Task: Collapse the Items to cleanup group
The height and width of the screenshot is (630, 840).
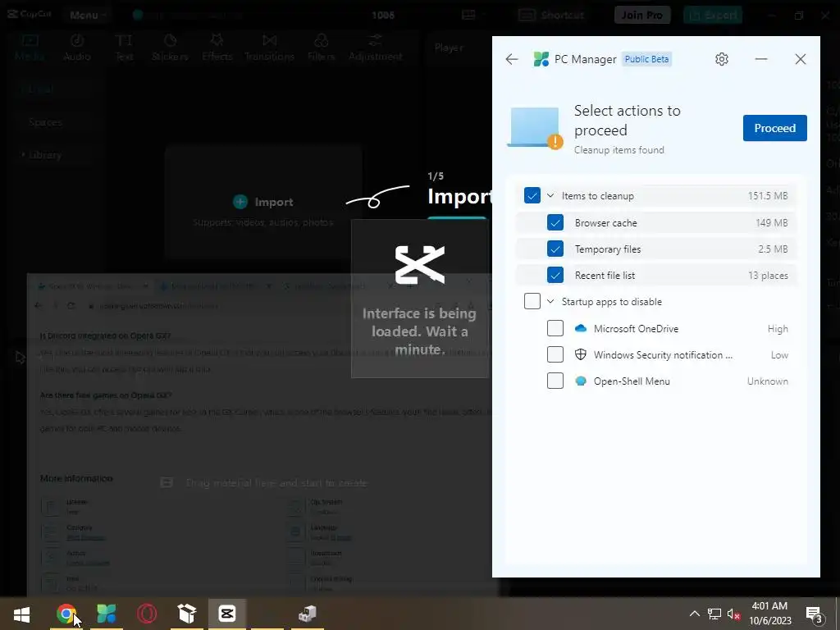Action: (x=550, y=196)
